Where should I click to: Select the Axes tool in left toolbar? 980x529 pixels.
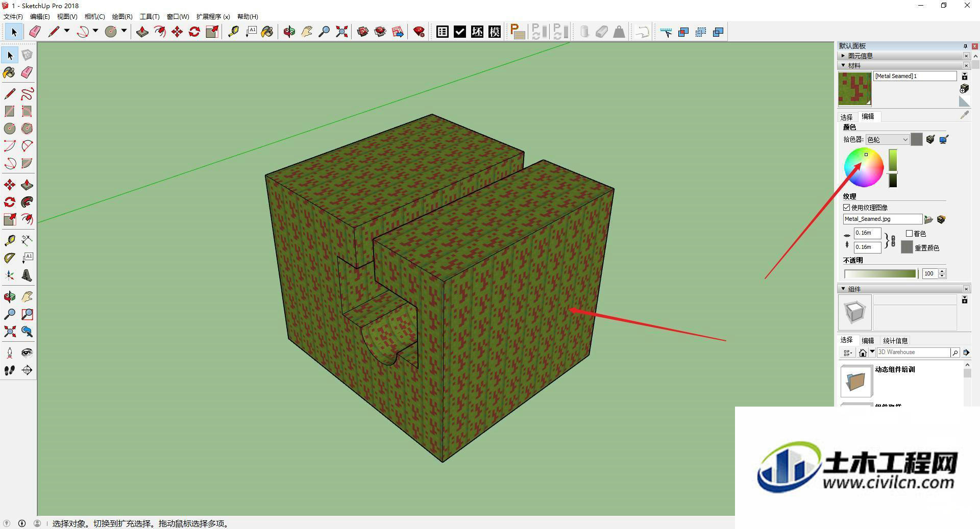[x=10, y=275]
